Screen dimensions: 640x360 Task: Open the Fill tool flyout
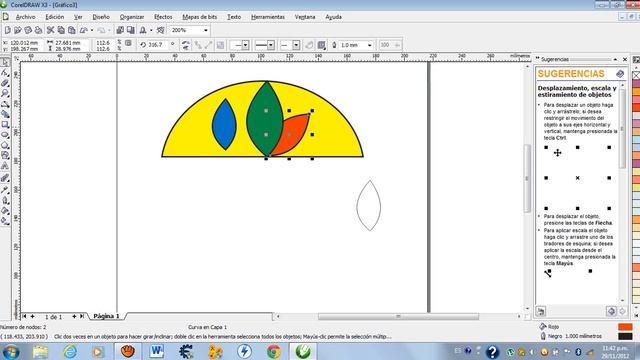(5, 211)
